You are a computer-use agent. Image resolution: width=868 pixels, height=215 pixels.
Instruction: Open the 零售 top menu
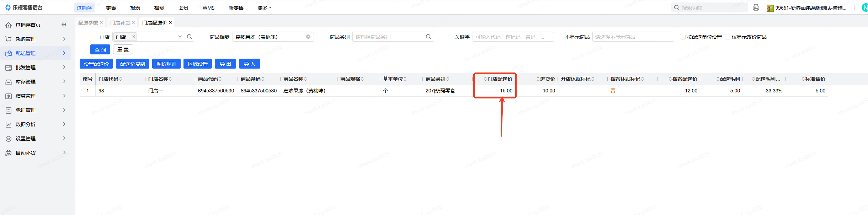[x=111, y=8]
